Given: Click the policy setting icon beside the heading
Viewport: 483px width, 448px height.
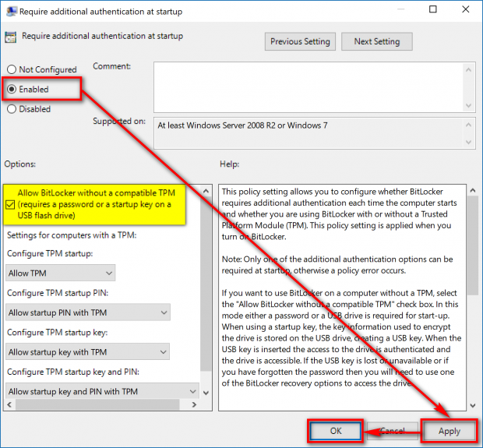Looking at the screenshot, I should point(11,37).
